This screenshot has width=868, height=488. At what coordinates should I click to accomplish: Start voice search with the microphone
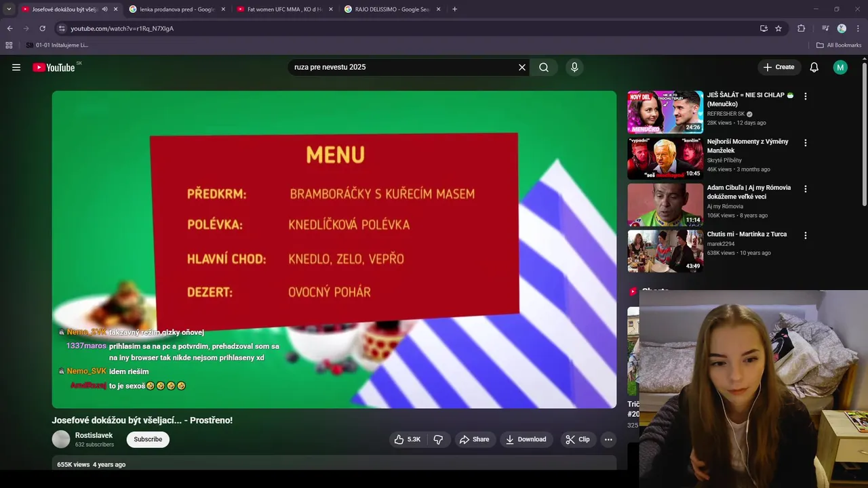[574, 67]
